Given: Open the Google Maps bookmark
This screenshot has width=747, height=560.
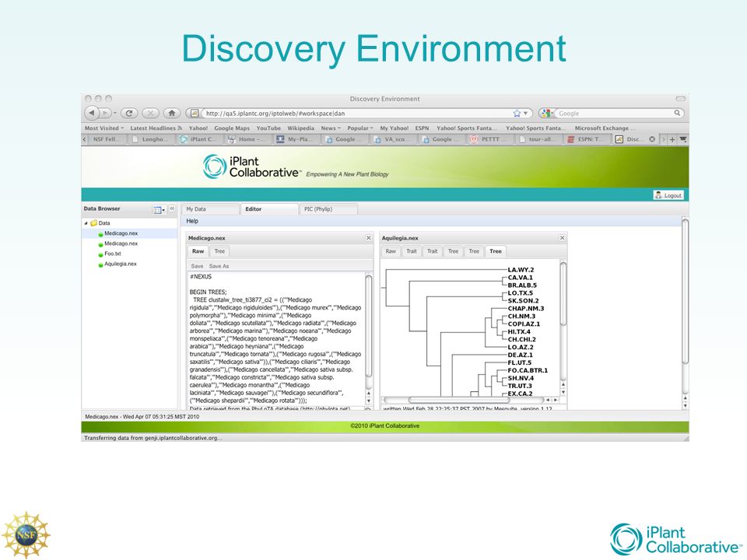Looking at the screenshot, I should (232, 128).
